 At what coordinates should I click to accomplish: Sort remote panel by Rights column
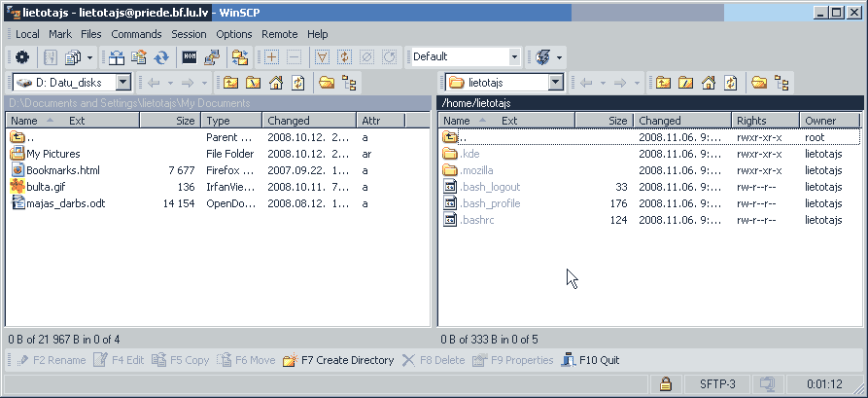[x=766, y=121]
